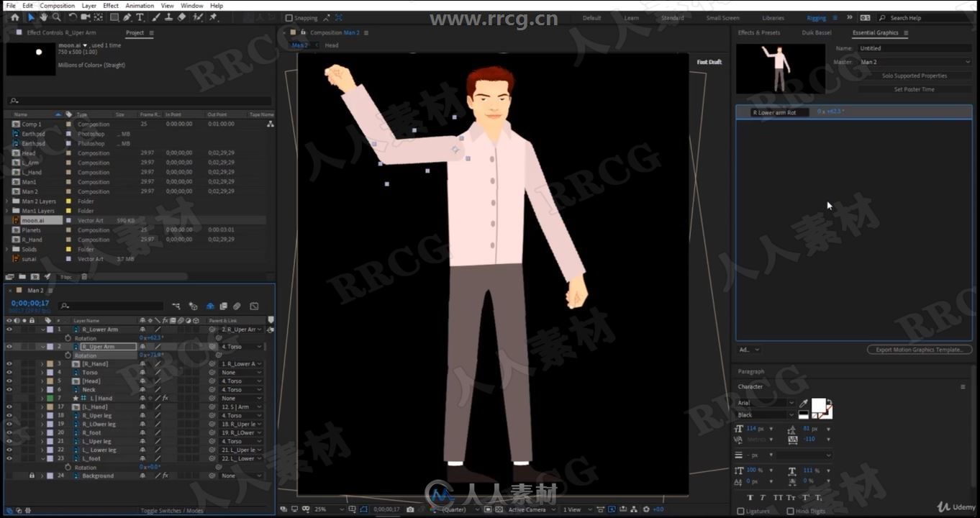Toggle the Ligatures checkbox
This screenshot has width=980, height=518.
coord(741,511)
